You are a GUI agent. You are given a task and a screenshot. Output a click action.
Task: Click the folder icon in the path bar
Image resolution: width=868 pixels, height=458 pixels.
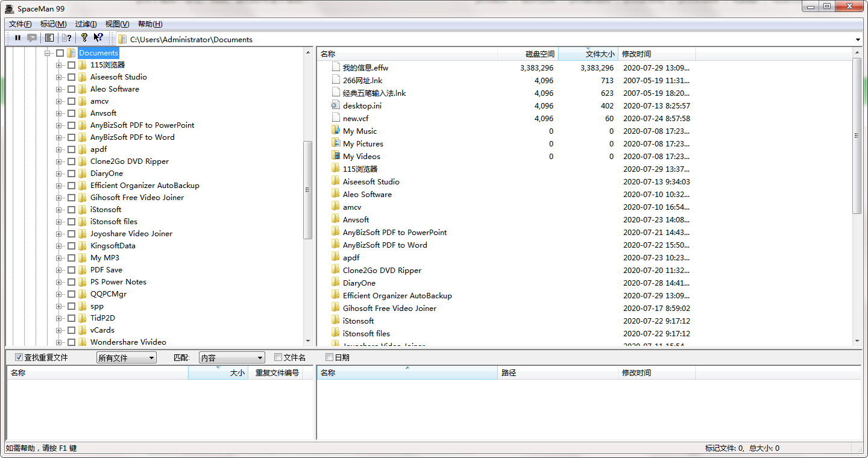coord(122,39)
